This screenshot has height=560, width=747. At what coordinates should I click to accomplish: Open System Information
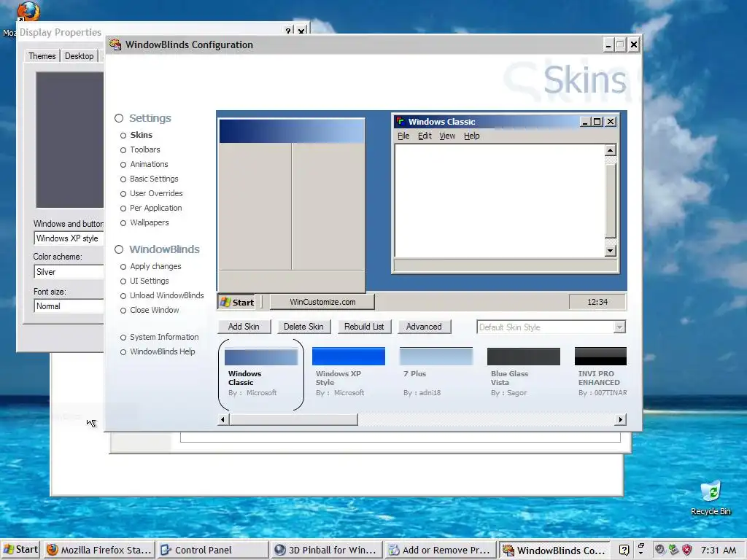pos(164,337)
